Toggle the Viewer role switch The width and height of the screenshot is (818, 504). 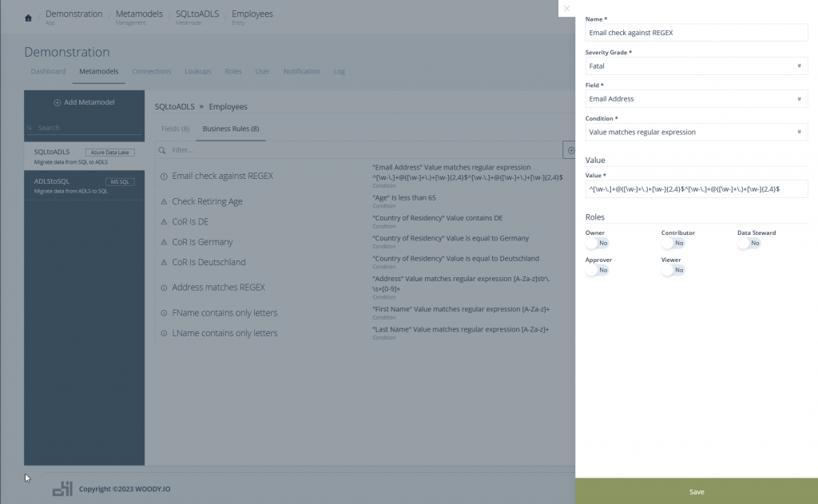tap(672, 270)
